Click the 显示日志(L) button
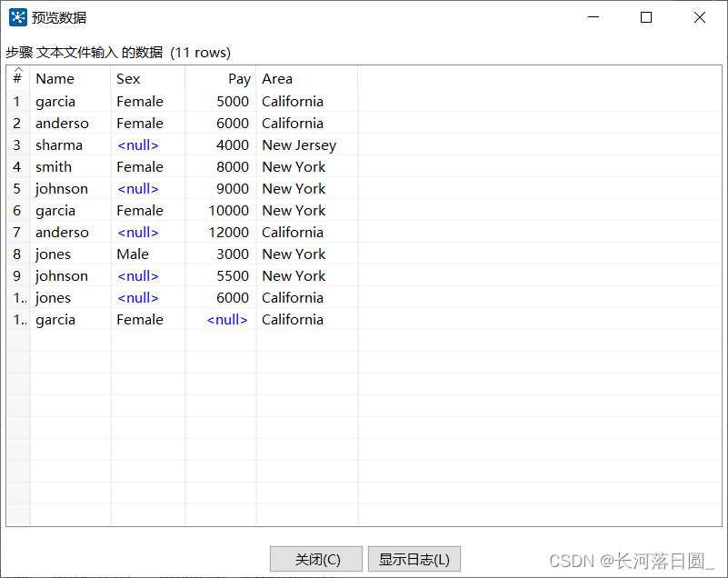The image size is (728, 578). point(414,559)
